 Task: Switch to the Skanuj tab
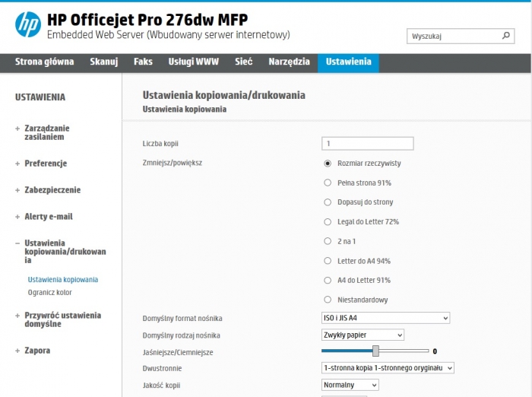pos(104,62)
